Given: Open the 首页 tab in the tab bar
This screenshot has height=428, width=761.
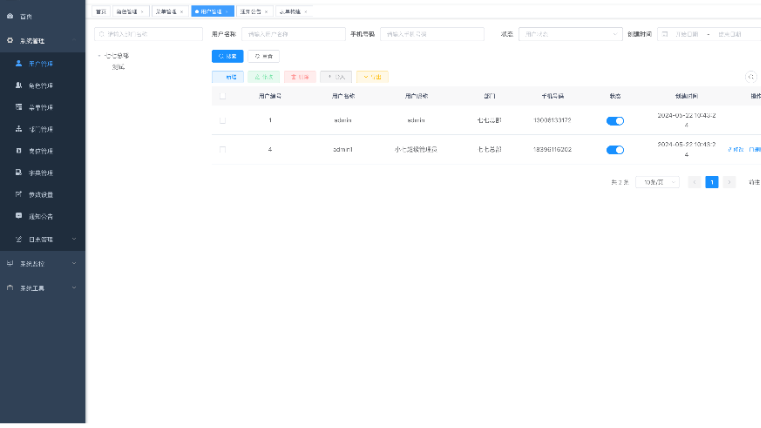Looking at the screenshot, I should (100, 11).
